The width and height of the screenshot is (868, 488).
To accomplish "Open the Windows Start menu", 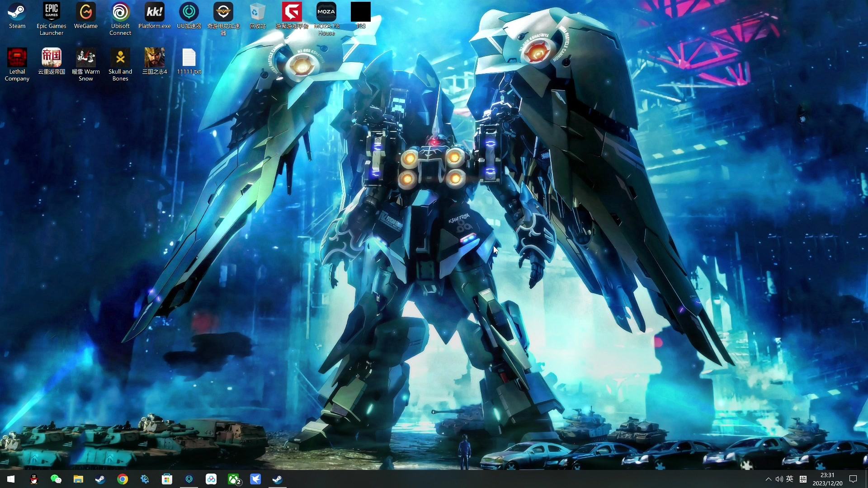I will tap(11, 479).
